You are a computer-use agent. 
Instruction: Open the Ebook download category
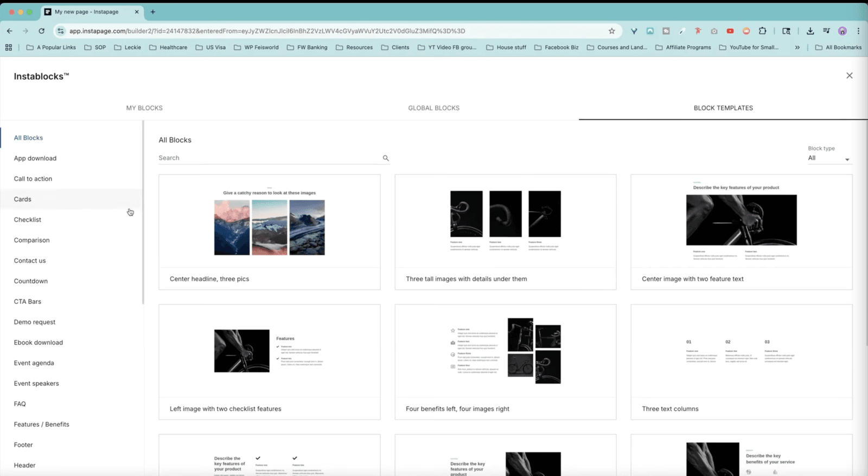(71, 342)
